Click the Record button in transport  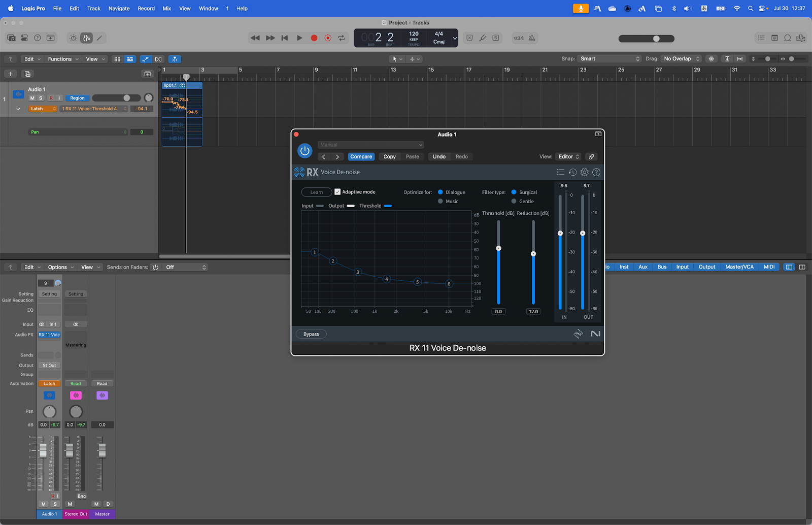coord(314,38)
